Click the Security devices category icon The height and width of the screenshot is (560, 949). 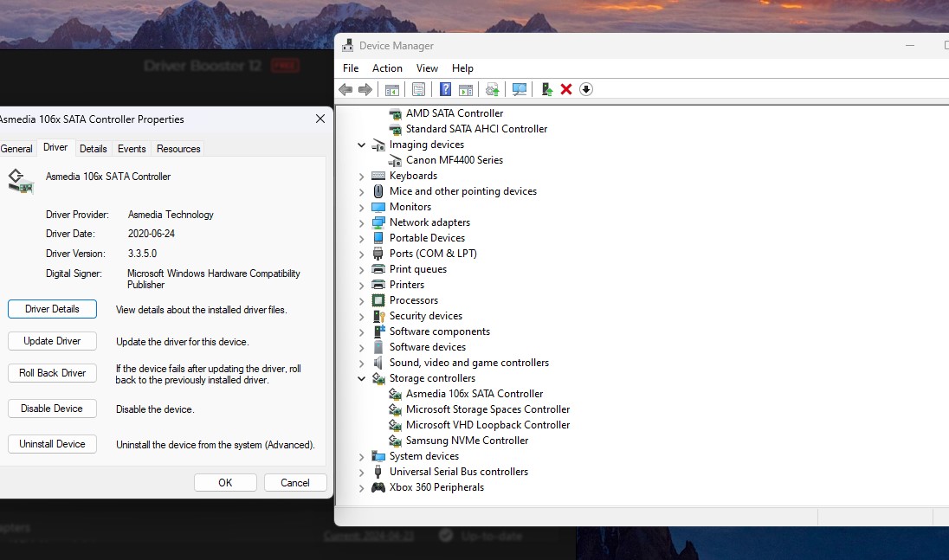click(379, 316)
